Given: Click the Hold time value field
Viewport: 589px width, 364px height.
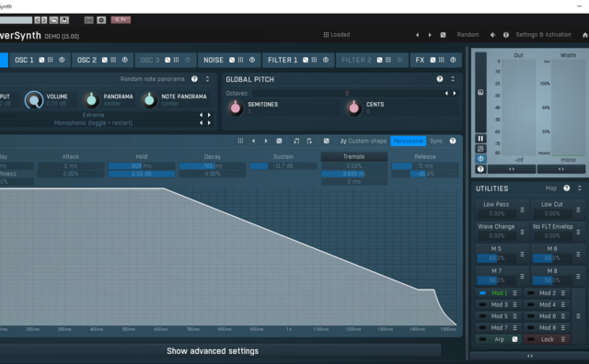Looking at the screenshot, I should click(142, 165).
